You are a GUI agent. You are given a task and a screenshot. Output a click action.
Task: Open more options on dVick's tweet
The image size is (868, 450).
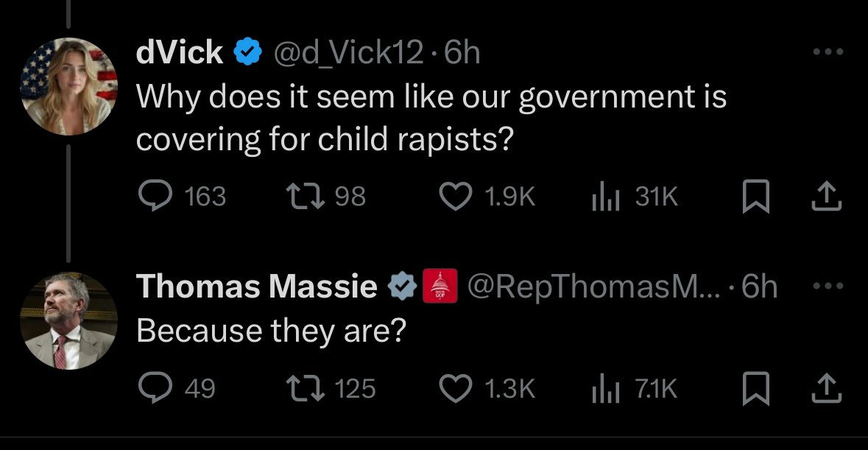pos(828,52)
